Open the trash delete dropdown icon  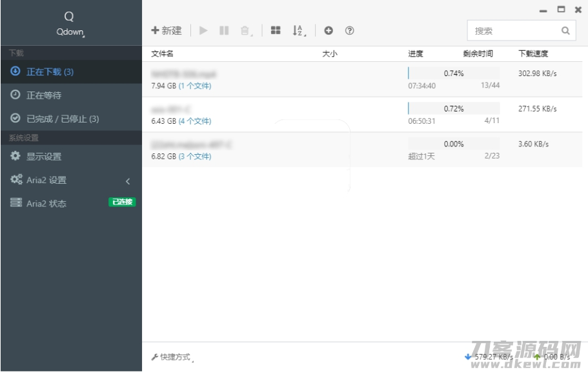[246, 30]
